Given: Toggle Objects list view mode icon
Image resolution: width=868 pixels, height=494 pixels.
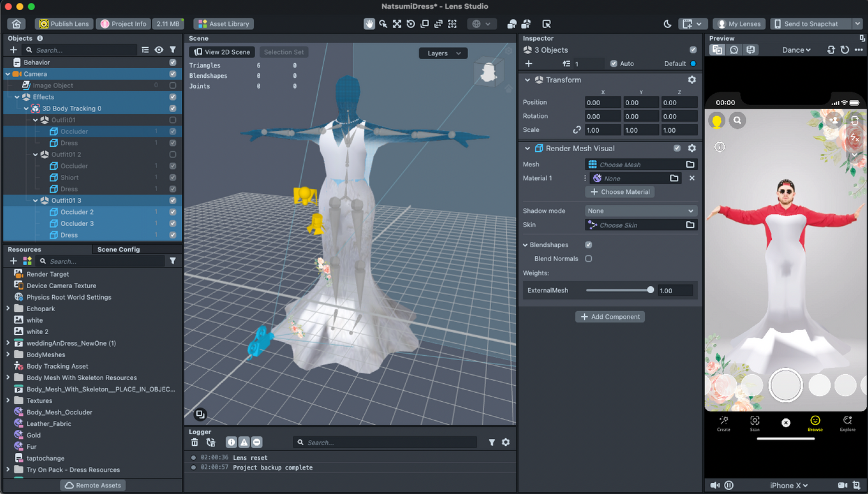Looking at the screenshot, I should [x=145, y=50].
